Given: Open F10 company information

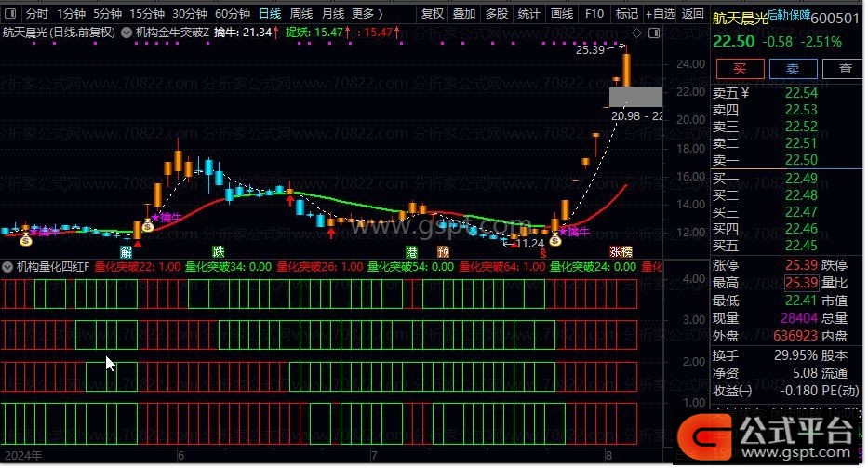Looking at the screenshot, I should coord(594,13).
